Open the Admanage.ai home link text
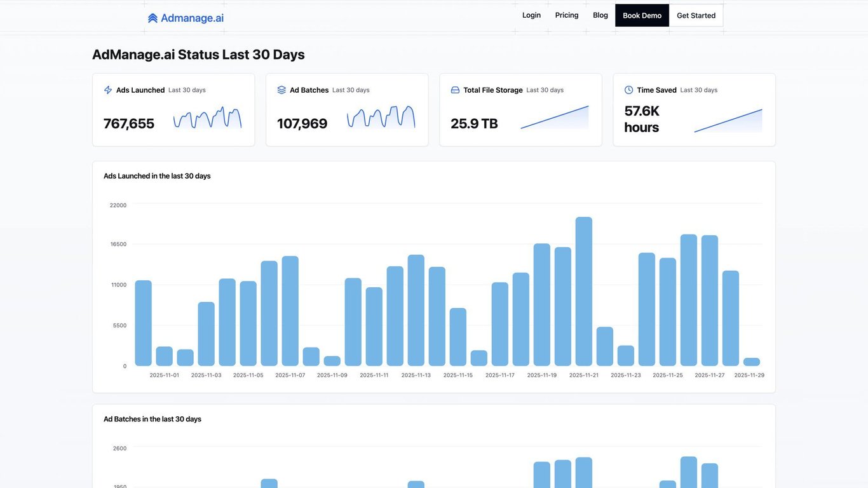The width and height of the screenshot is (868, 488). click(x=192, y=18)
